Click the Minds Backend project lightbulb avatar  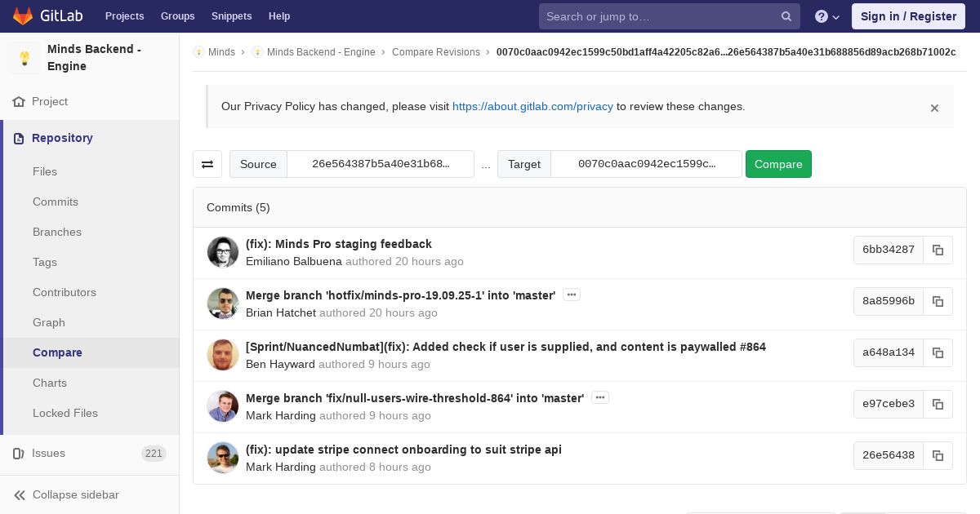pyautogui.click(x=24, y=58)
